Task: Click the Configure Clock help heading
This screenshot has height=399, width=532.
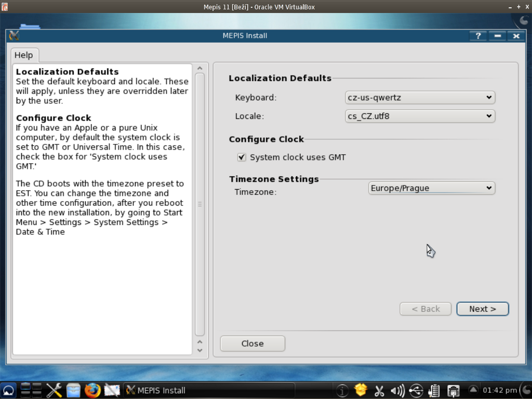Action: [54, 118]
